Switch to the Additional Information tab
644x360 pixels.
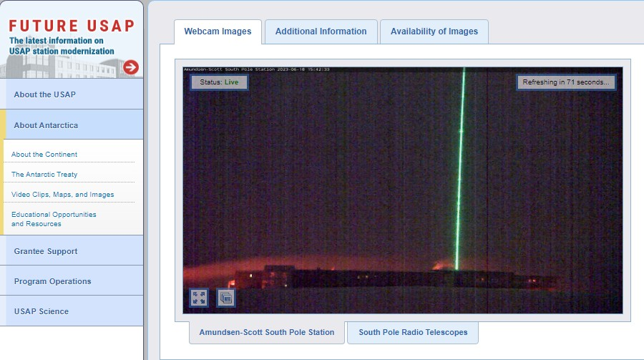tap(321, 31)
